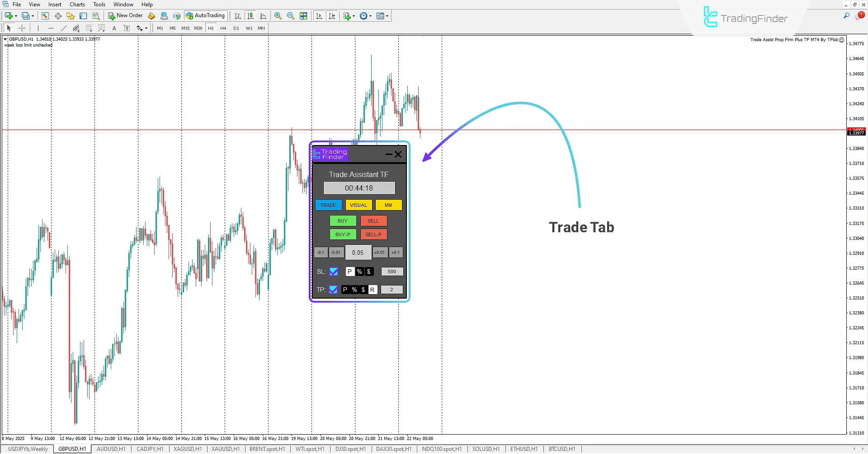Click the 0.05 lot size input field

tap(358, 252)
